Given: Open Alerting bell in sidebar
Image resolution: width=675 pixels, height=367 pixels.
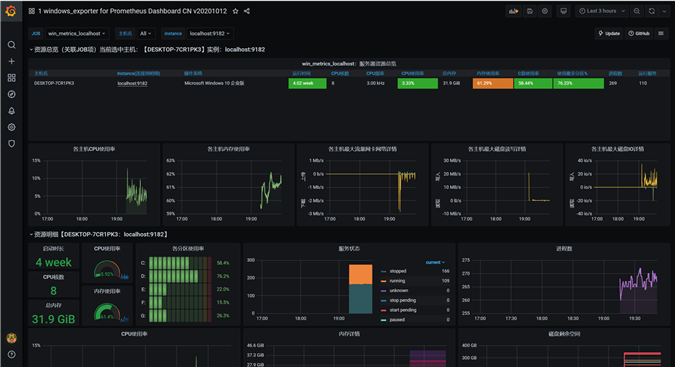Looking at the screenshot, I should pyautogui.click(x=12, y=111).
